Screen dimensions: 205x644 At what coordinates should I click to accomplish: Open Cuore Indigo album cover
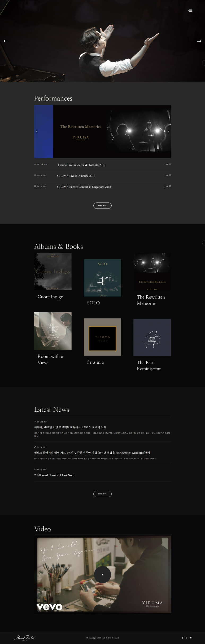point(53,272)
